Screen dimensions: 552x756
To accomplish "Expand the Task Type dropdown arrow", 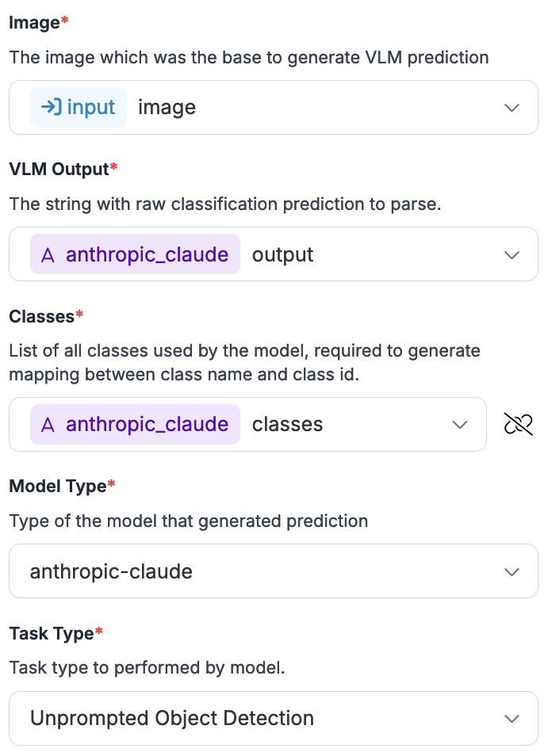I will tap(512, 719).
